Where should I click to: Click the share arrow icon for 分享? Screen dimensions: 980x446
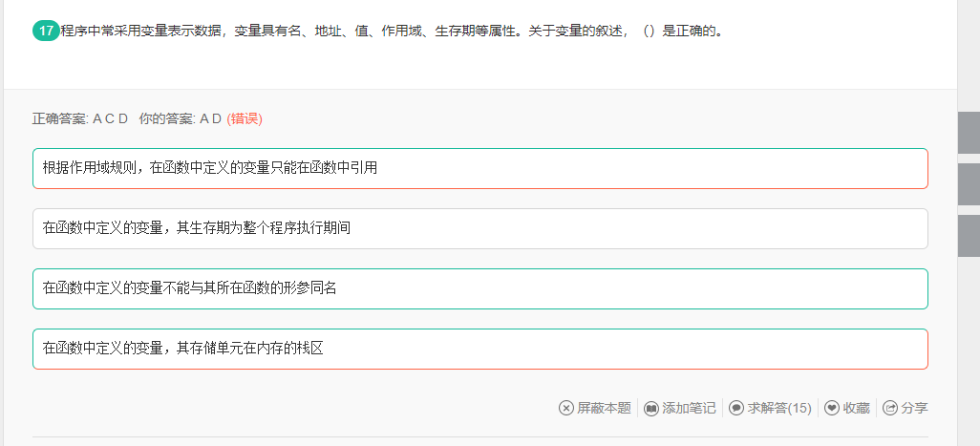pos(890,408)
